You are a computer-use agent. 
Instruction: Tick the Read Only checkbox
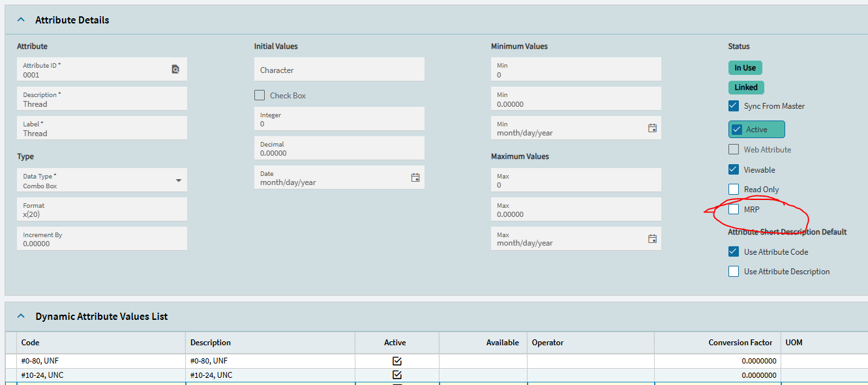tap(734, 189)
